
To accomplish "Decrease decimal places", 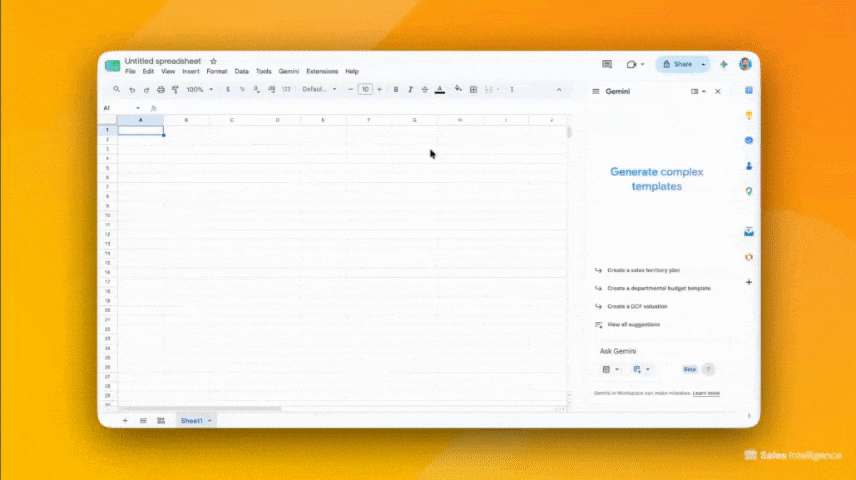I will (x=257, y=90).
